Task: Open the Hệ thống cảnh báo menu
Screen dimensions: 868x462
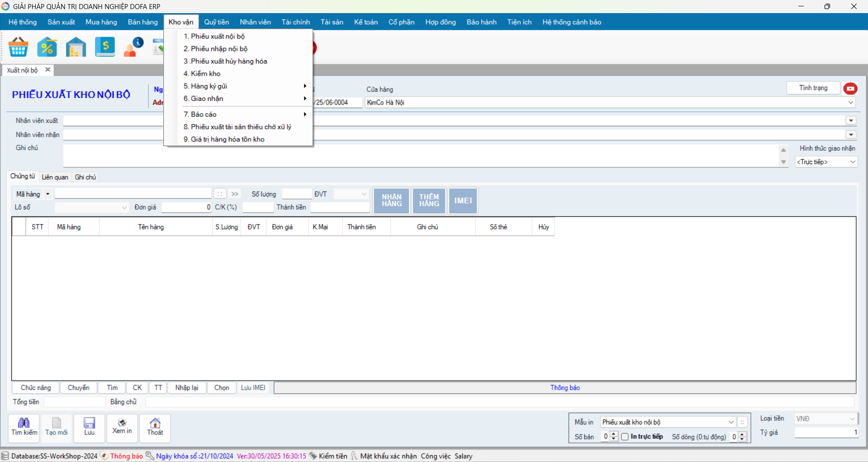Action: (572, 22)
